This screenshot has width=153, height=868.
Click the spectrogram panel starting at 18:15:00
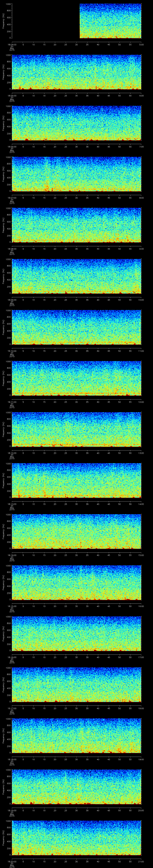pyautogui.click(x=77, y=583)
